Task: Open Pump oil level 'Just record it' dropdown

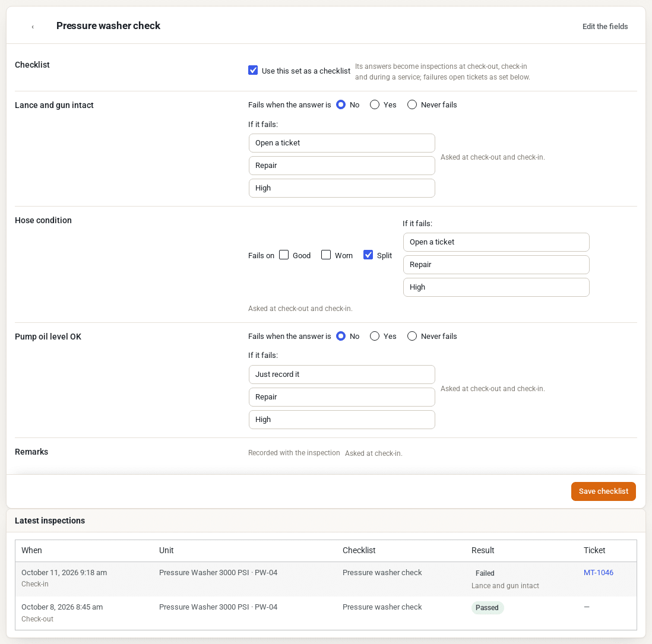Action: [x=342, y=375]
